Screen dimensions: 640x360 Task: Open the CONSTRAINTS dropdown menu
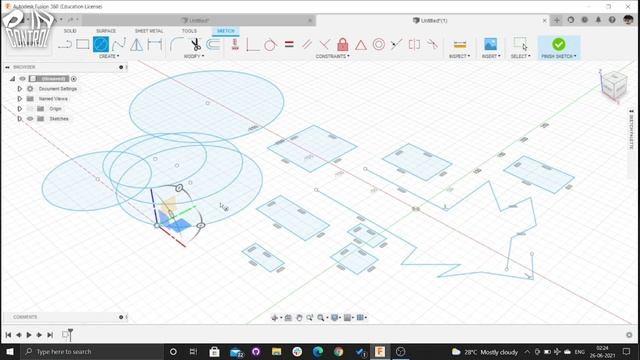point(333,56)
